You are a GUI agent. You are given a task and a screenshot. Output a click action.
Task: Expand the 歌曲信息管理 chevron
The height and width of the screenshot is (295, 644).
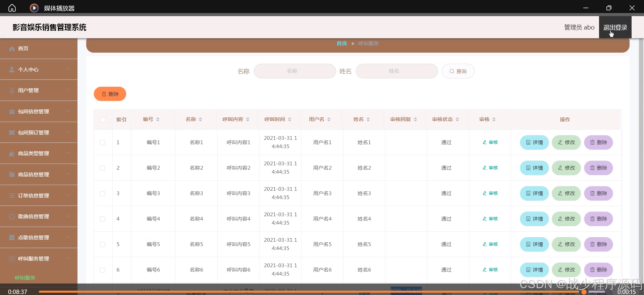68,216
